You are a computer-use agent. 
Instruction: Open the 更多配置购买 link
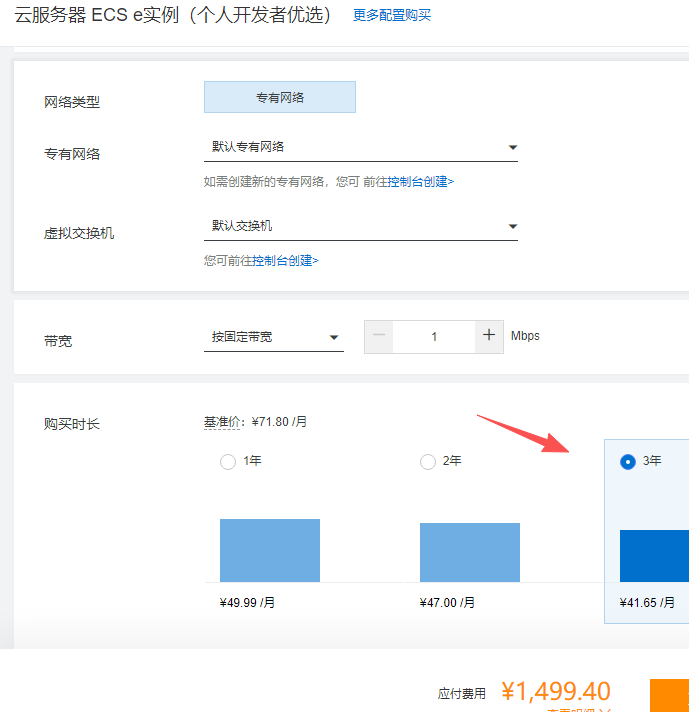click(x=392, y=16)
